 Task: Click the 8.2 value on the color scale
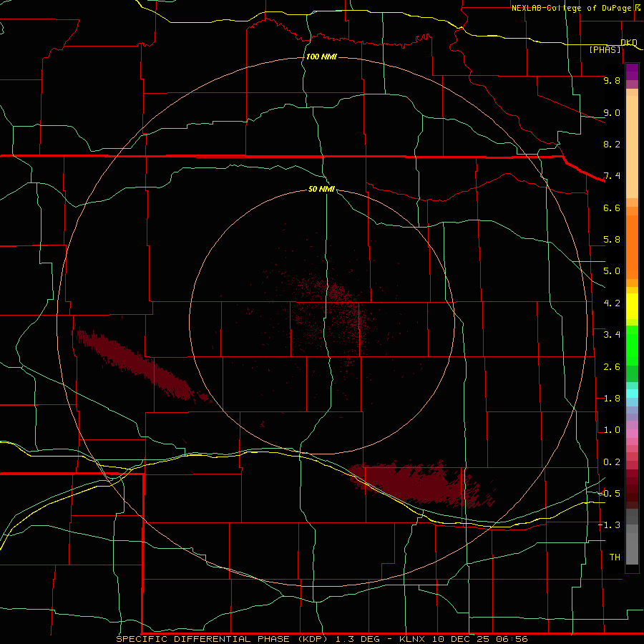pyautogui.click(x=612, y=144)
